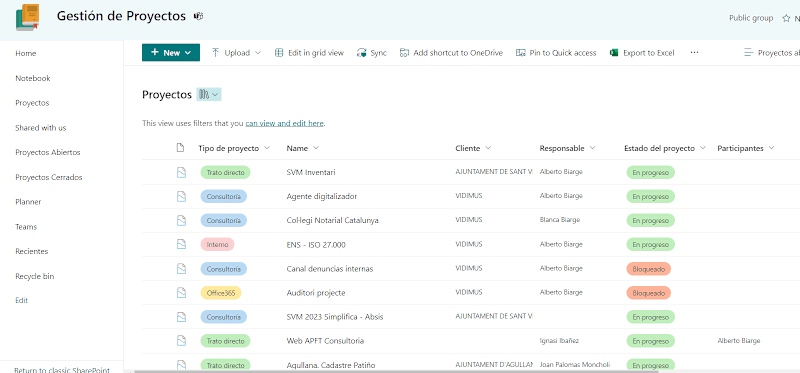Image resolution: width=800 pixels, height=373 pixels.
Task: Open Planner in the left navigation
Action: [x=28, y=202]
